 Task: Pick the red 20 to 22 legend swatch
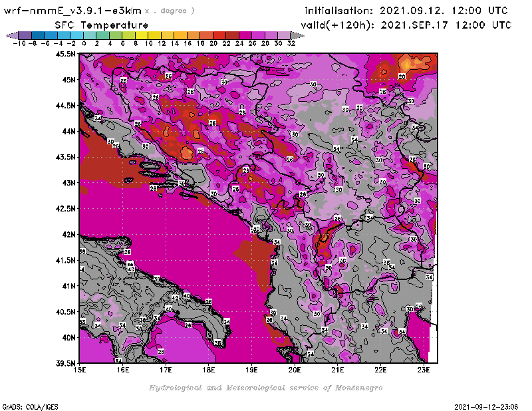click(219, 35)
